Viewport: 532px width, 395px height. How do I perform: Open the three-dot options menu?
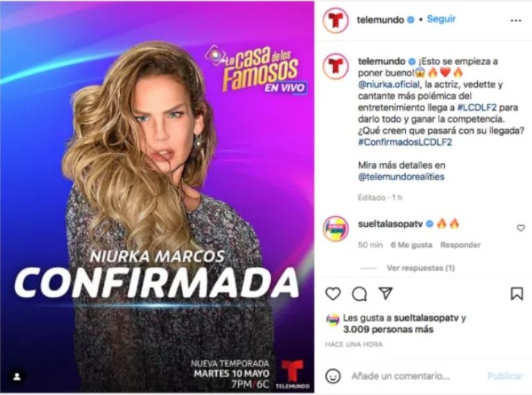pyautogui.click(x=515, y=21)
